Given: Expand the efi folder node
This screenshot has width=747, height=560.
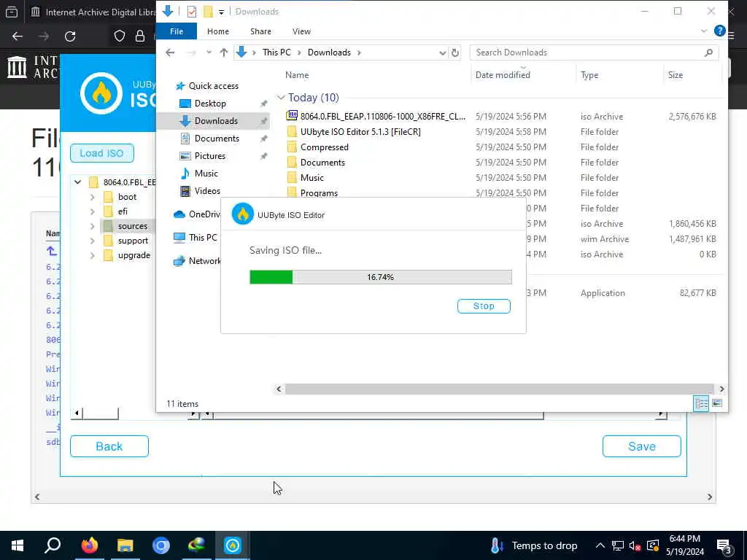Looking at the screenshot, I should [x=93, y=211].
